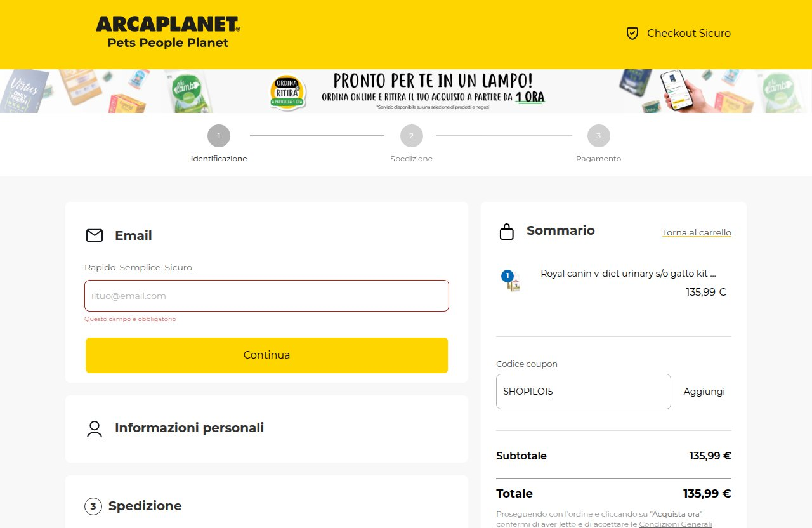Expand the Informazioni personali section
Viewport: 812px width, 528px height.
tap(266, 428)
